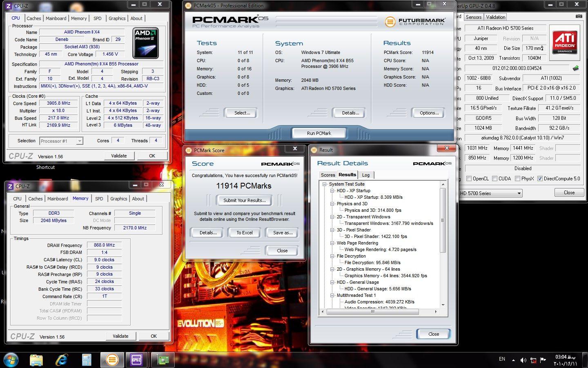Open the Validation tab in GPU-Z
Screen dimensions: 588x368
click(496, 17)
